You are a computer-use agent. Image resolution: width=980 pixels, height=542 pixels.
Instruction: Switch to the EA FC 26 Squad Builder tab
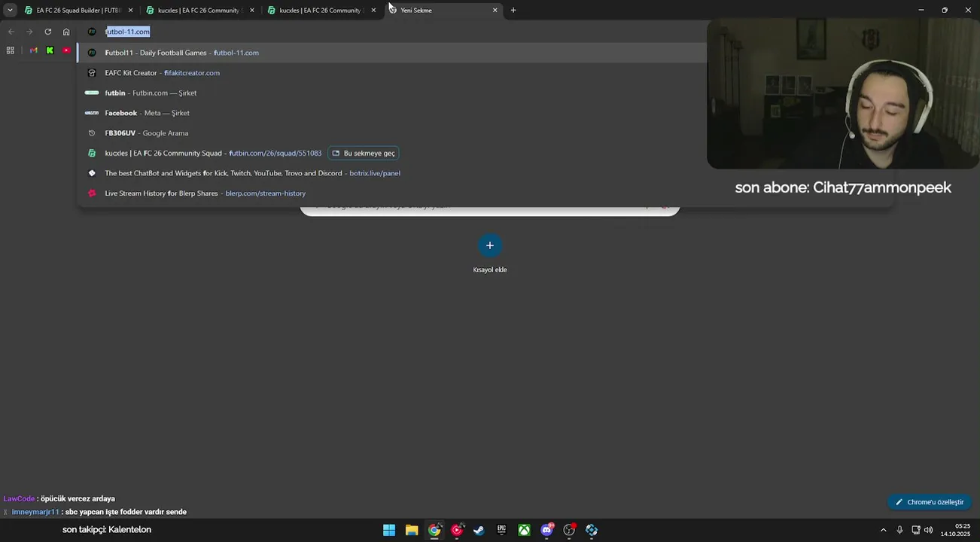[x=78, y=11]
